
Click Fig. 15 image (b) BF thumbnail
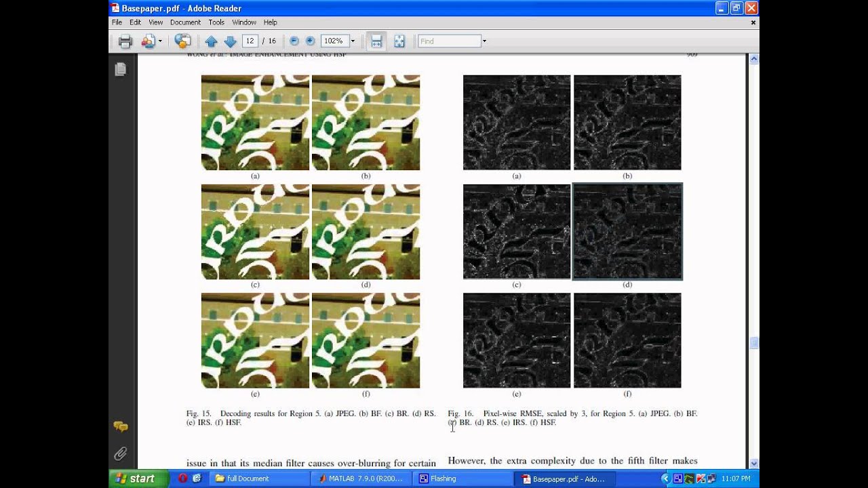click(x=366, y=123)
